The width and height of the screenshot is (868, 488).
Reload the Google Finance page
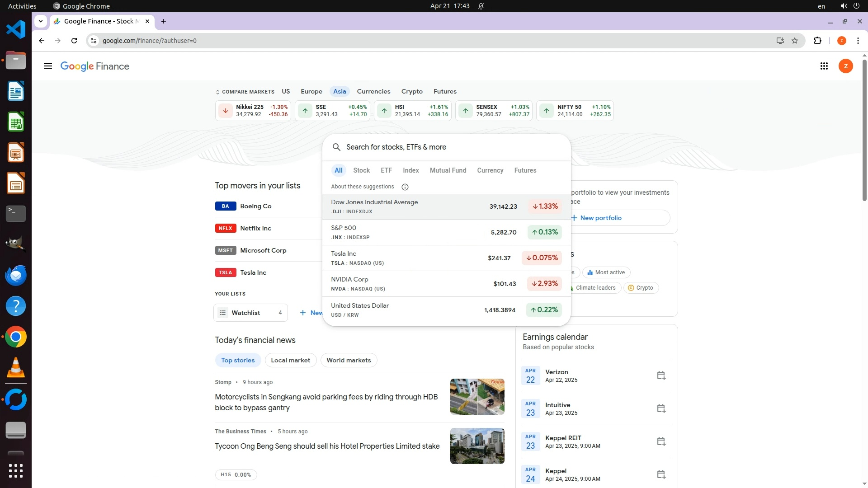pos(74,41)
